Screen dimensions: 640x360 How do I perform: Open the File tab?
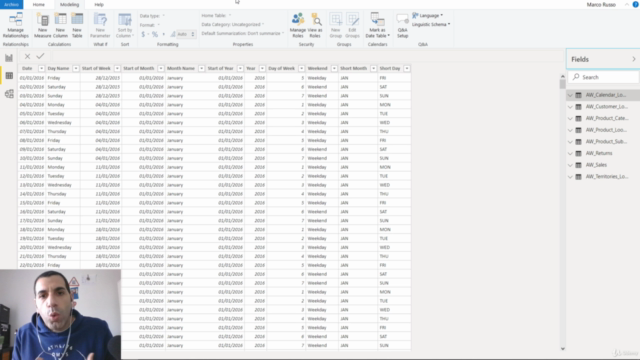coord(11,4)
